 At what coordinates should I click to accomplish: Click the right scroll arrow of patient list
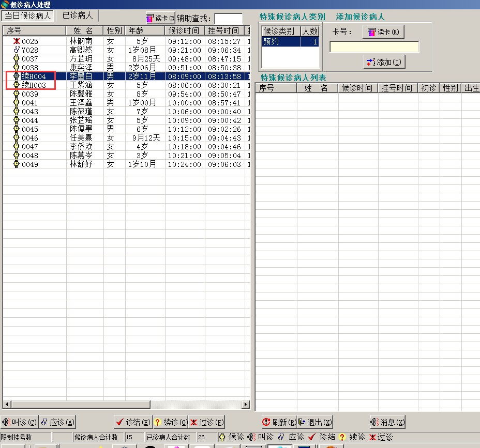pos(246,404)
